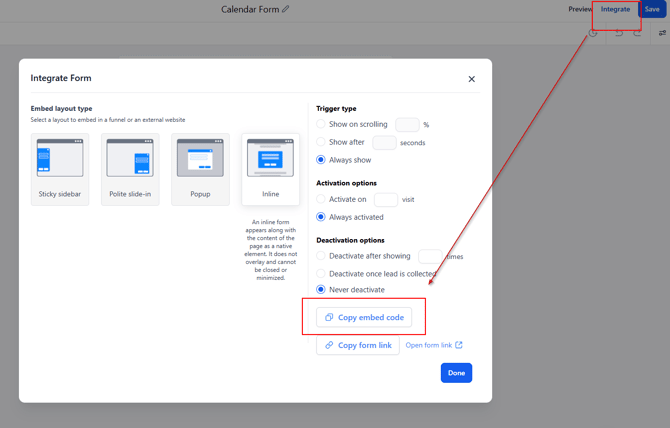Open the Preview tab in header
The width and height of the screenshot is (670, 428).
tap(580, 9)
